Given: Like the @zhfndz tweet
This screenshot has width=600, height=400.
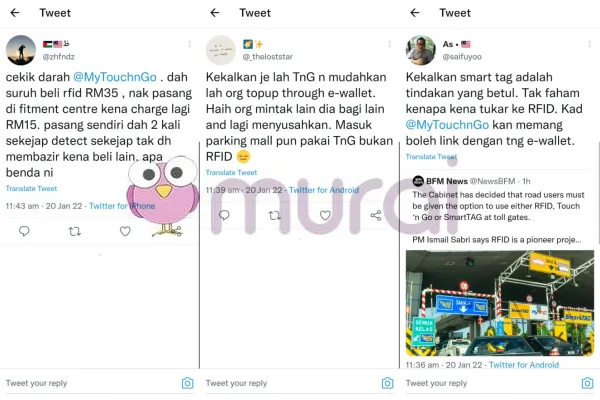Looking at the screenshot, I should 125,231.
